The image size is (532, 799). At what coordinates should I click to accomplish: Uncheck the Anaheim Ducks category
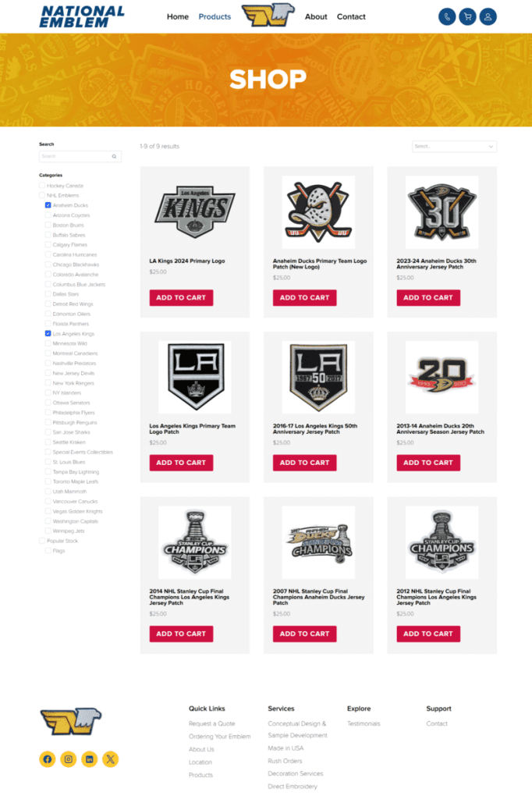(48, 205)
